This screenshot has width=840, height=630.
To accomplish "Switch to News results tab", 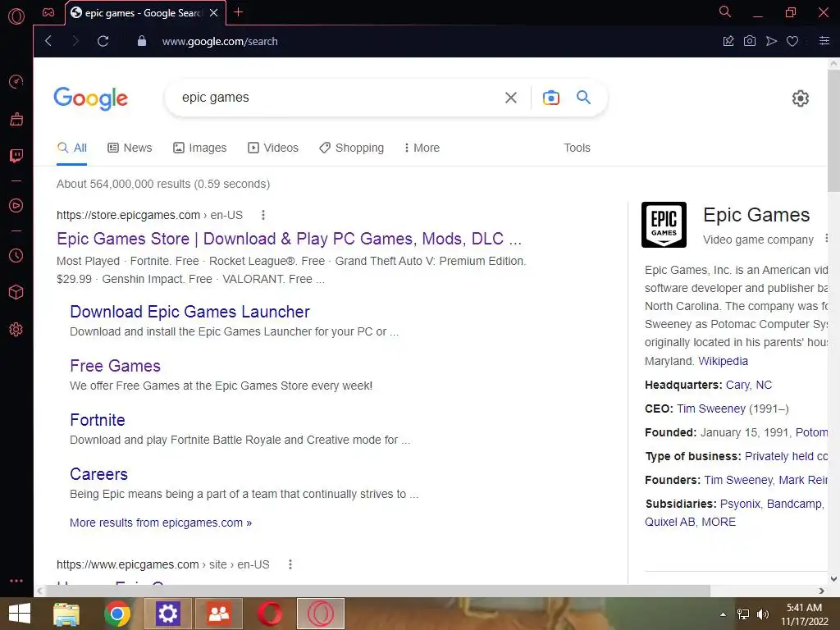I will pyautogui.click(x=130, y=148).
